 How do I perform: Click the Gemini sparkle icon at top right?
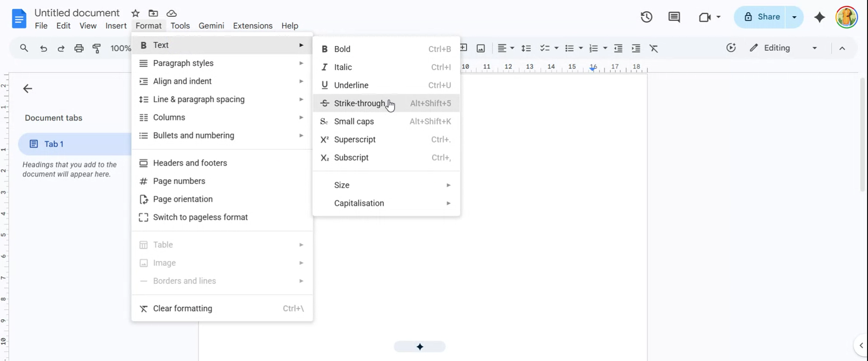820,17
